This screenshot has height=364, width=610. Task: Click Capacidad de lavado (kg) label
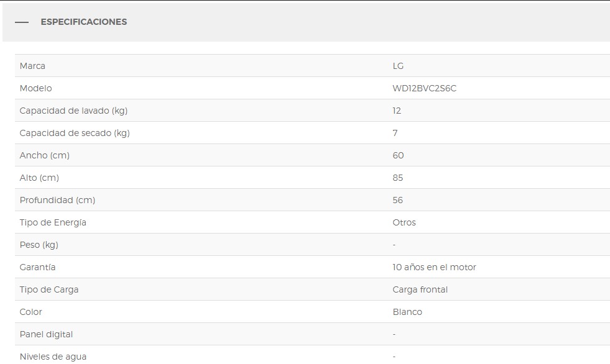point(73,111)
